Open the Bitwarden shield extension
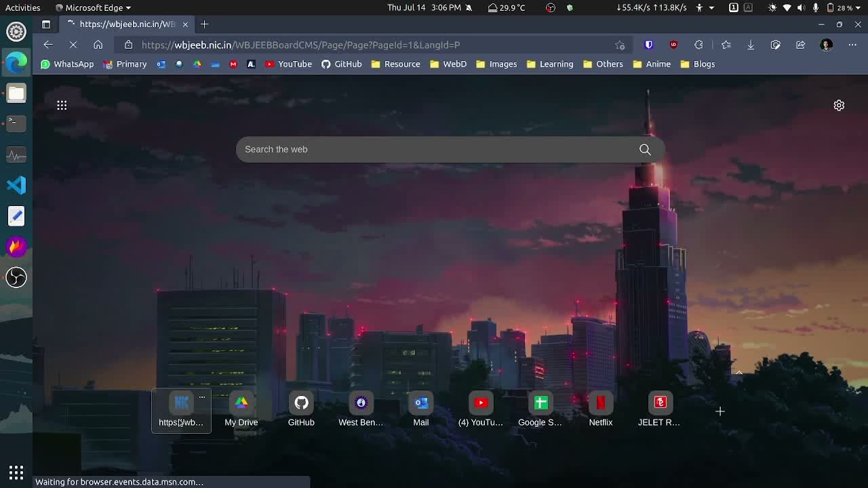The height and width of the screenshot is (488, 868). coord(649,45)
